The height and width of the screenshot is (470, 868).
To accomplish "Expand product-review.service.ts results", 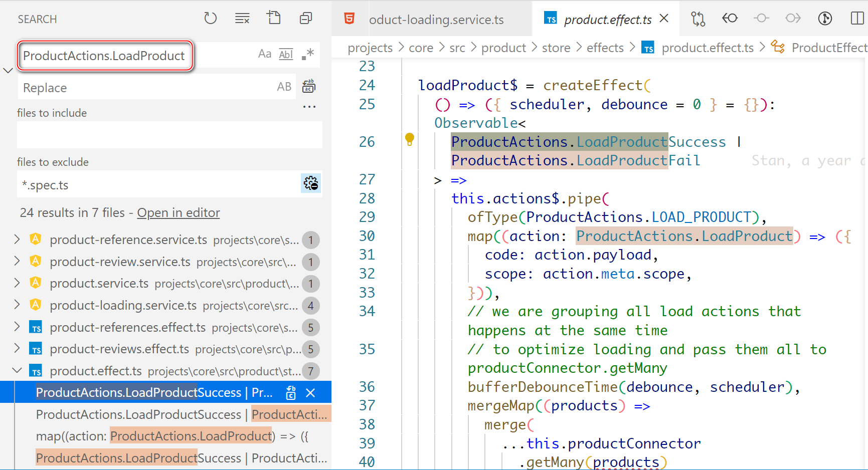I will tap(17, 261).
